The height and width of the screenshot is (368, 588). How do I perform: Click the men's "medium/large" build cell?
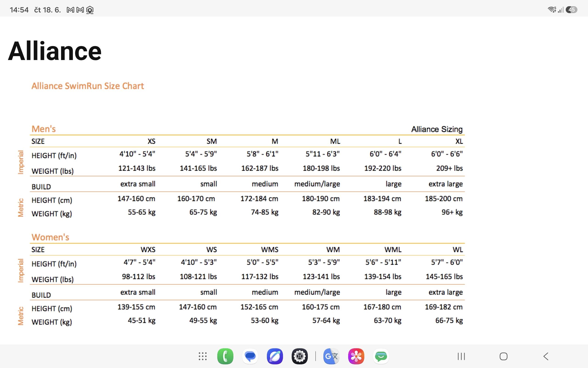pyautogui.click(x=317, y=184)
